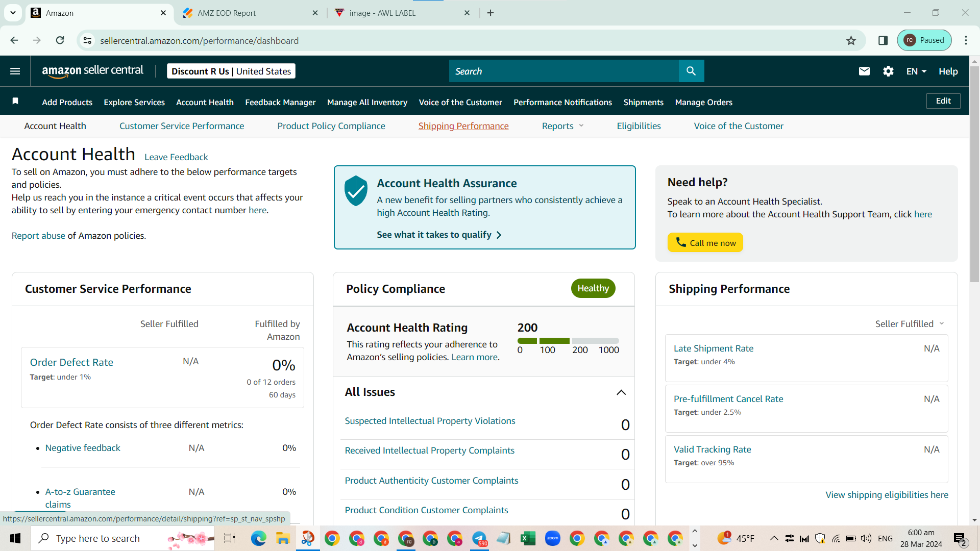Open Manage All Inventory
This screenshot has height=551, width=980.
(367, 102)
